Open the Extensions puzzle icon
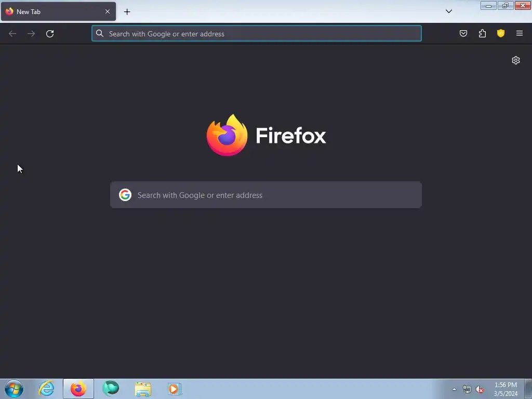Viewport: 532px width, 399px height. tap(482, 33)
